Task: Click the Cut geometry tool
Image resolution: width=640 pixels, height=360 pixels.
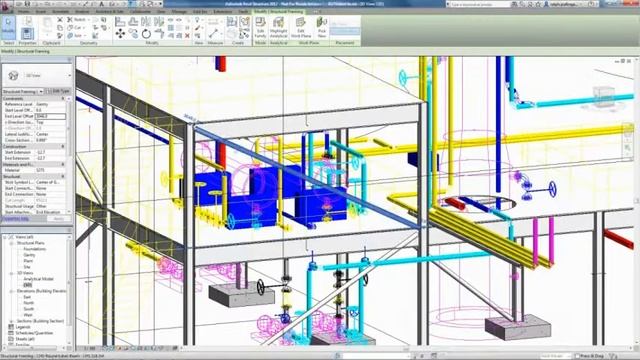Action: [75, 28]
